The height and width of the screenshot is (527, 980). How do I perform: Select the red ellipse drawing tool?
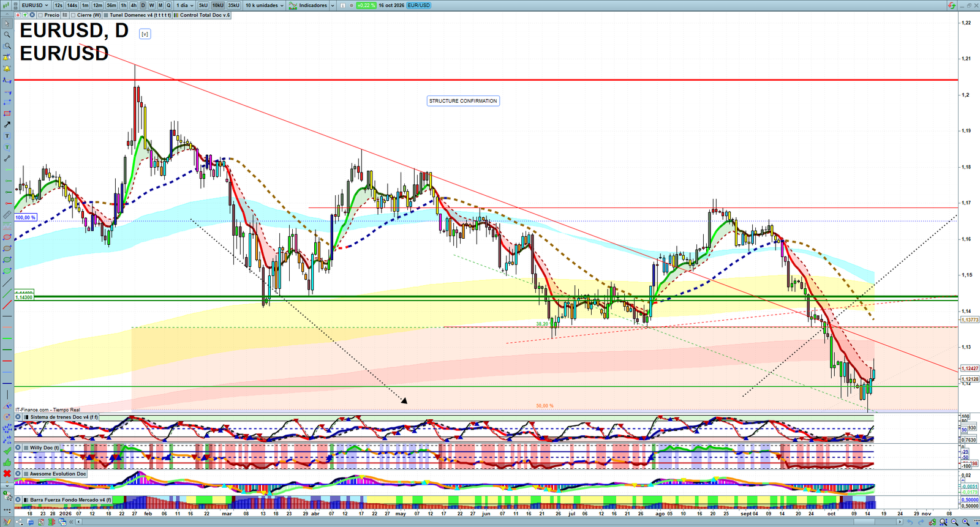pyautogui.click(x=7, y=237)
